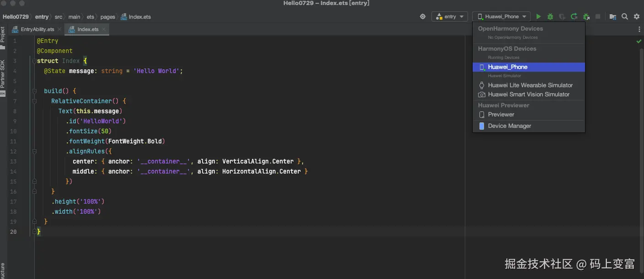Click the phone icon next to Previewer
The width and height of the screenshot is (644, 279).
tap(482, 115)
